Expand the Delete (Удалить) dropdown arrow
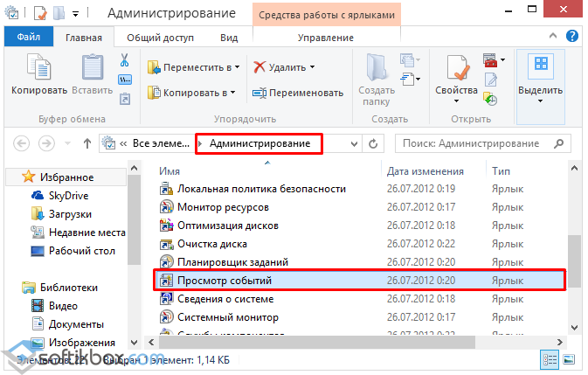 (310, 66)
